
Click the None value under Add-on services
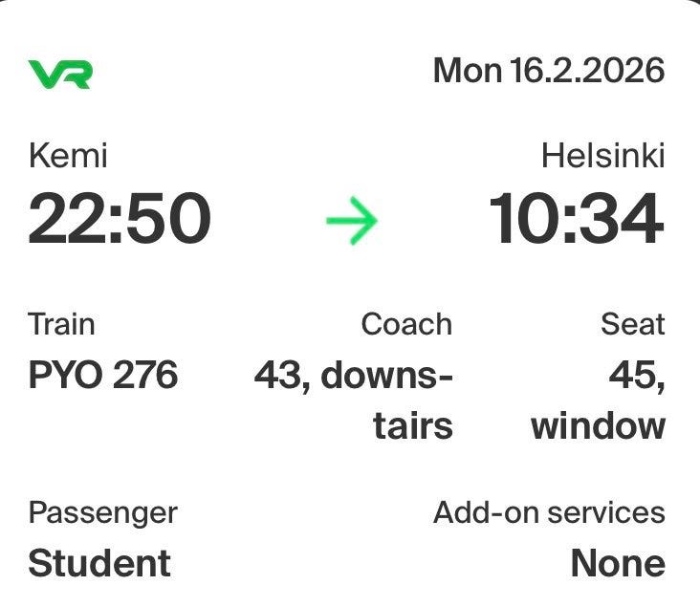618,563
